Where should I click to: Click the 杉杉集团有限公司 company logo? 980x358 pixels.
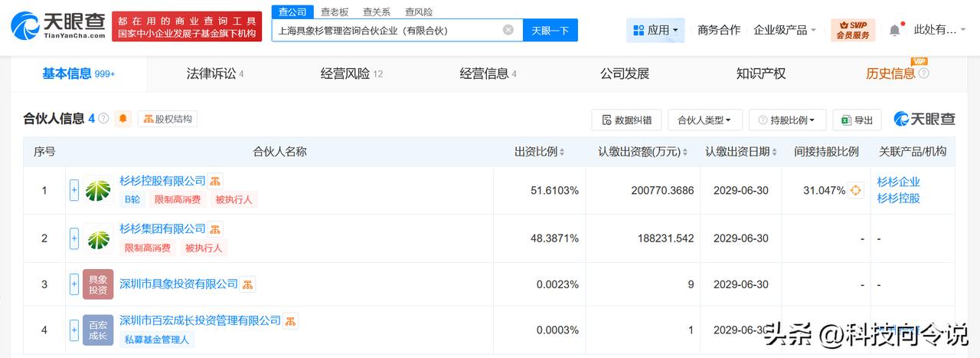click(x=98, y=238)
